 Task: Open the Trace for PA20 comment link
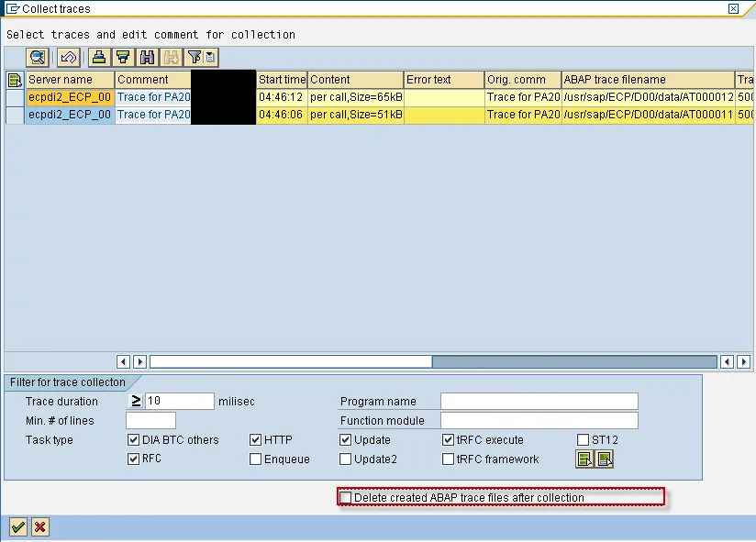(152, 97)
